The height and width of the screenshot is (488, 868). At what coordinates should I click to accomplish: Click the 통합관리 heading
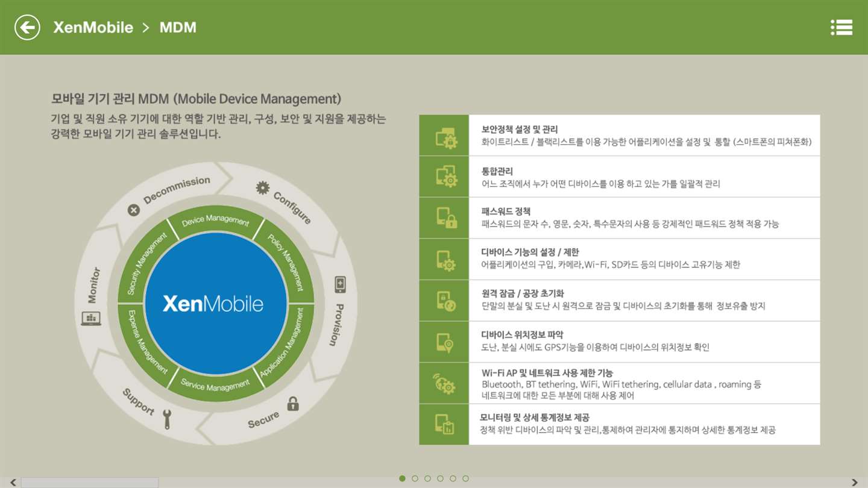click(x=497, y=171)
